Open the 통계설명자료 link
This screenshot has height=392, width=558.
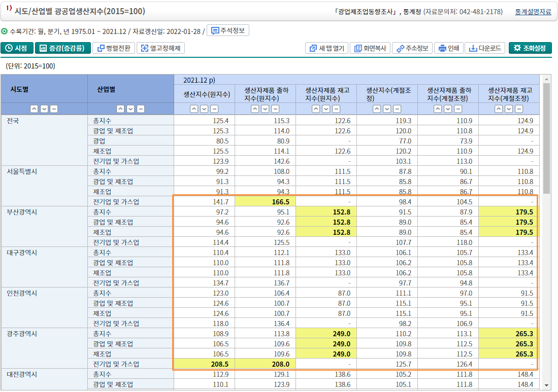pos(533,12)
